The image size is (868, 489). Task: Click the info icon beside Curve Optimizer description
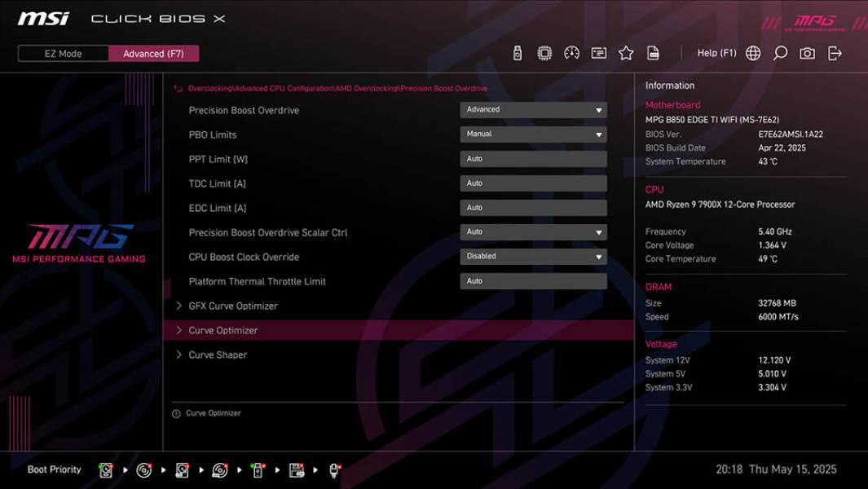[176, 414]
